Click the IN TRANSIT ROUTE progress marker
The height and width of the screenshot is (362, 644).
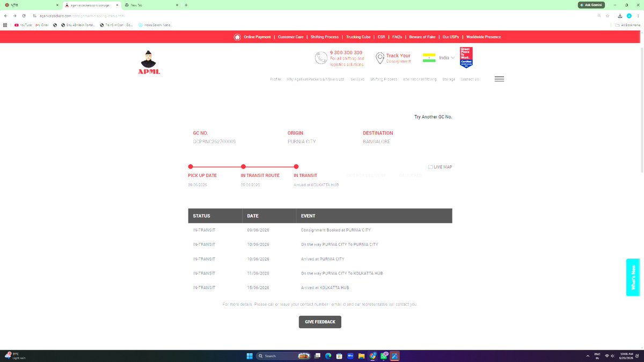point(243,167)
